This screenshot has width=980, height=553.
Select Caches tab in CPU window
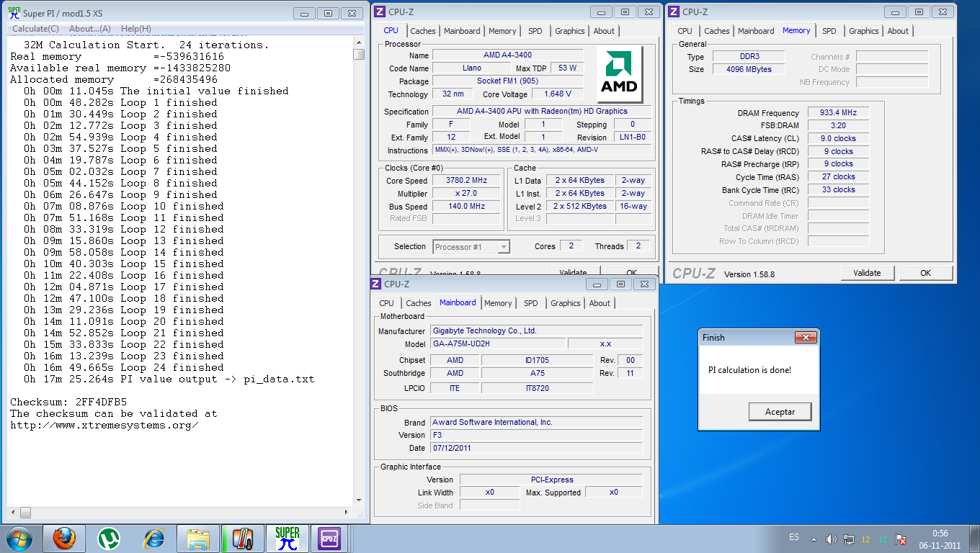coord(423,31)
